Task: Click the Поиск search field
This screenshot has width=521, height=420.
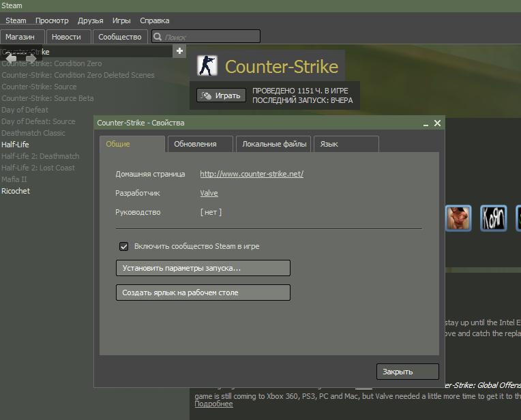Action: point(206,37)
